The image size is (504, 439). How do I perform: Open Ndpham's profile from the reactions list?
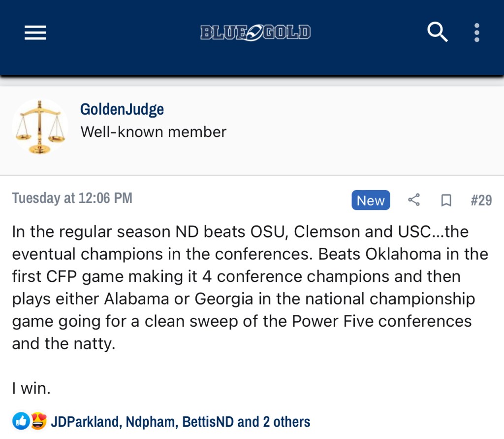(151, 422)
